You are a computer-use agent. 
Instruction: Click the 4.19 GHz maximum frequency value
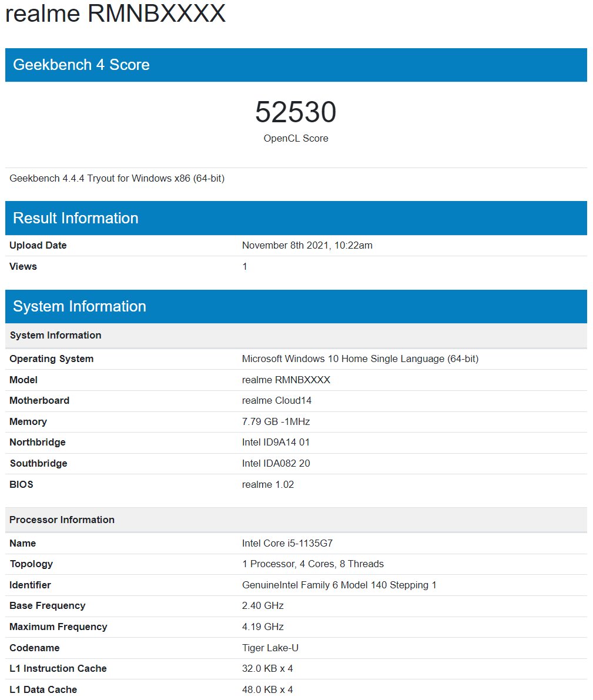263,627
